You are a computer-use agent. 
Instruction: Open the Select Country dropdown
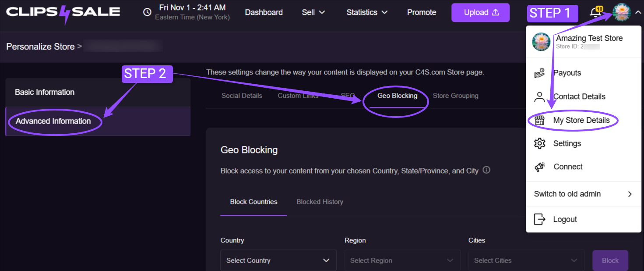pyautogui.click(x=278, y=260)
